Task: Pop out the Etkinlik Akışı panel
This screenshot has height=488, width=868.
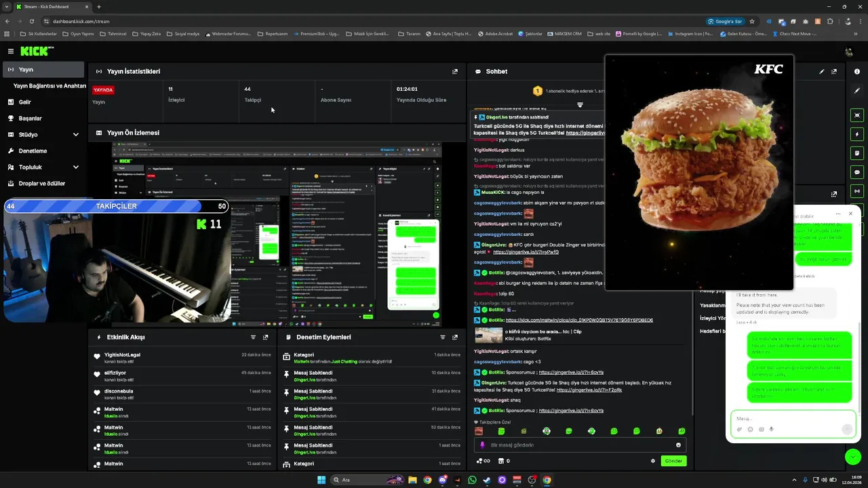Action: [265, 337]
